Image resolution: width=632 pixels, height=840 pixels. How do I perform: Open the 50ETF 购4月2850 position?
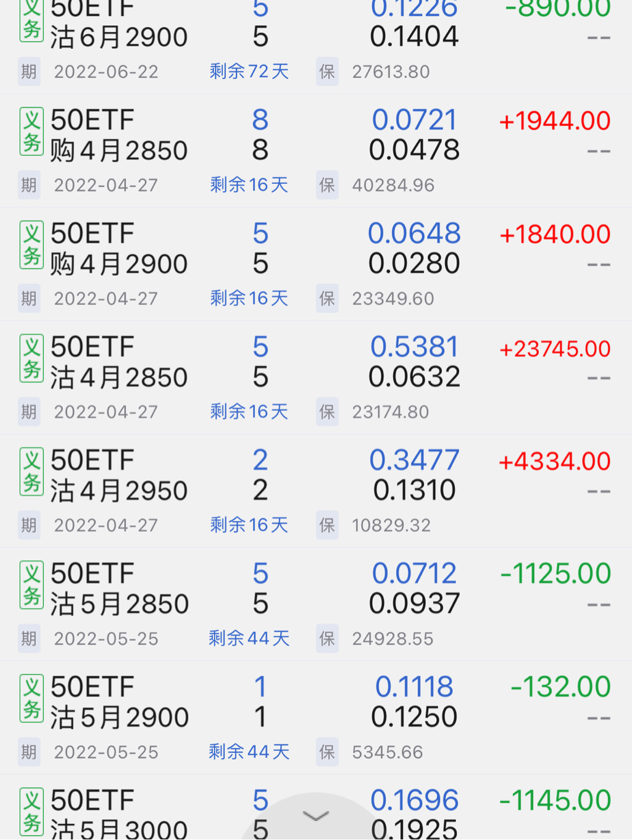point(118,136)
